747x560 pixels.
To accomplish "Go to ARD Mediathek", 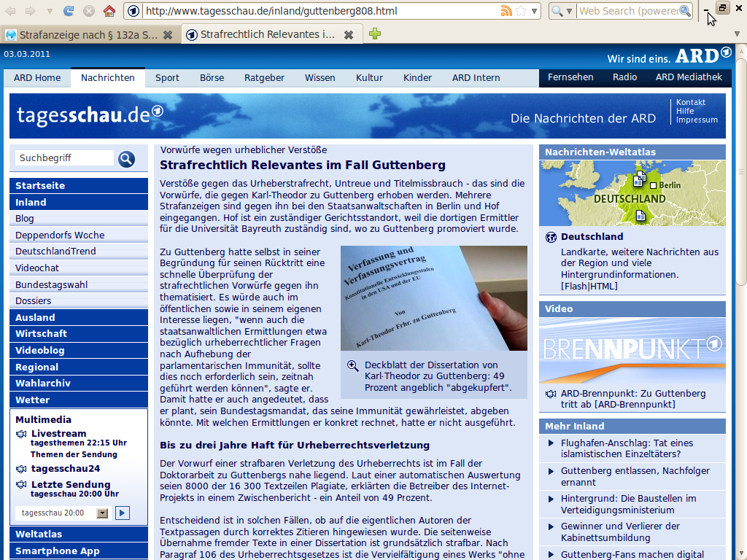I will click(689, 77).
